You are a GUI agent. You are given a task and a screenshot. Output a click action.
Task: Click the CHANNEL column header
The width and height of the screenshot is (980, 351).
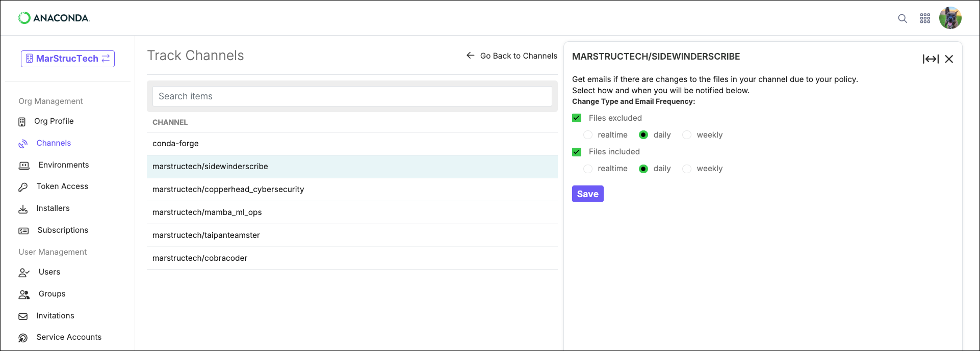tap(170, 122)
